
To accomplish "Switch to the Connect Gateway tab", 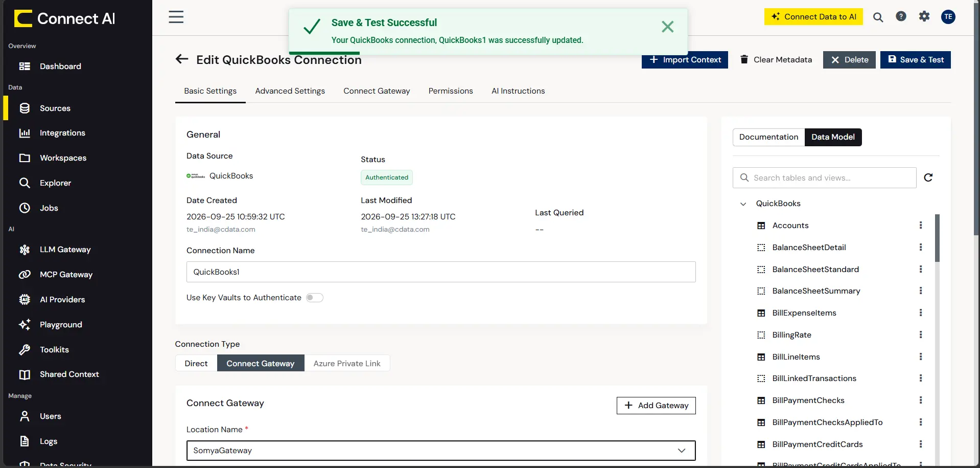I will coord(377,91).
